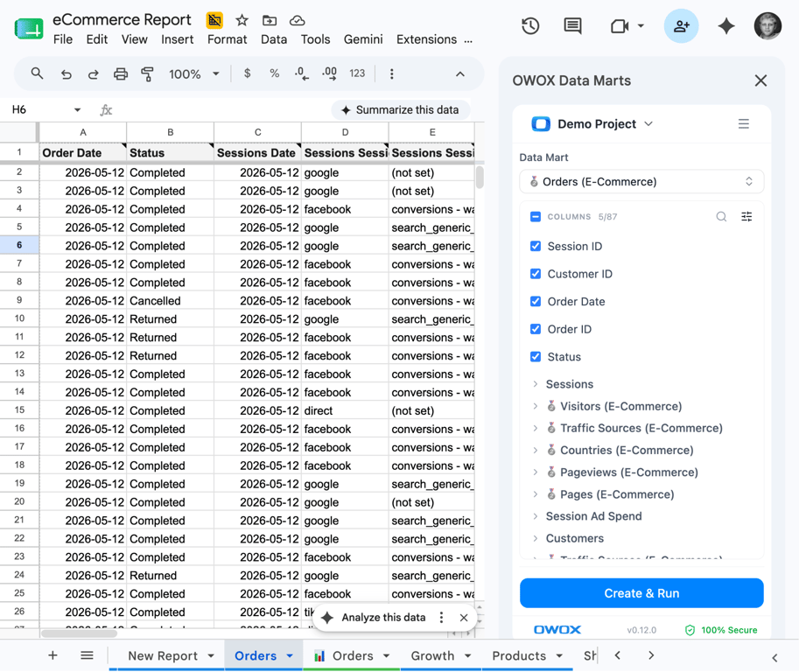The width and height of the screenshot is (799, 672).
Task: Click the Create & Run button
Action: point(641,593)
